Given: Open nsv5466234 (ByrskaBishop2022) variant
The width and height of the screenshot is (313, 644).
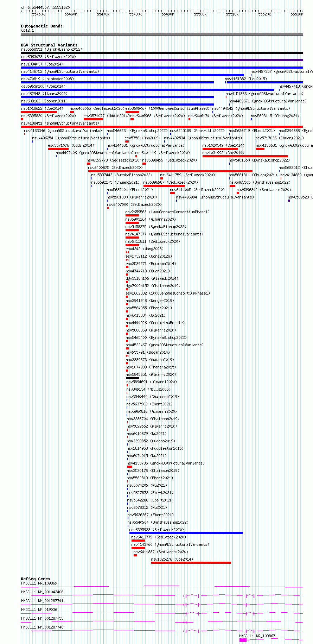Looking at the screenshot, I should tap(137, 131).
